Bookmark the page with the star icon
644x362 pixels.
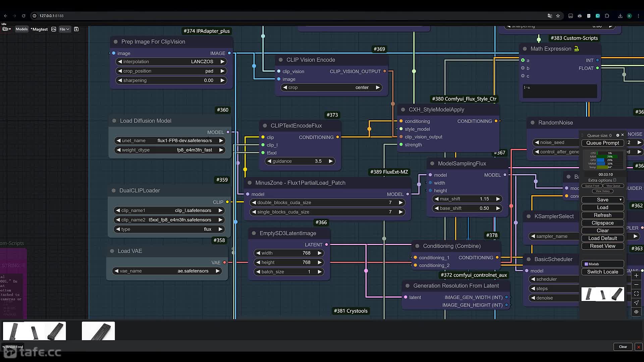click(x=558, y=16)
